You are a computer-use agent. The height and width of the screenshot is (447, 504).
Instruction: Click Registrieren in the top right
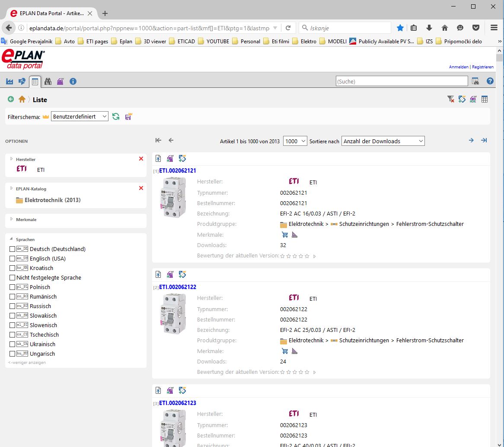[x=484, y=67]
